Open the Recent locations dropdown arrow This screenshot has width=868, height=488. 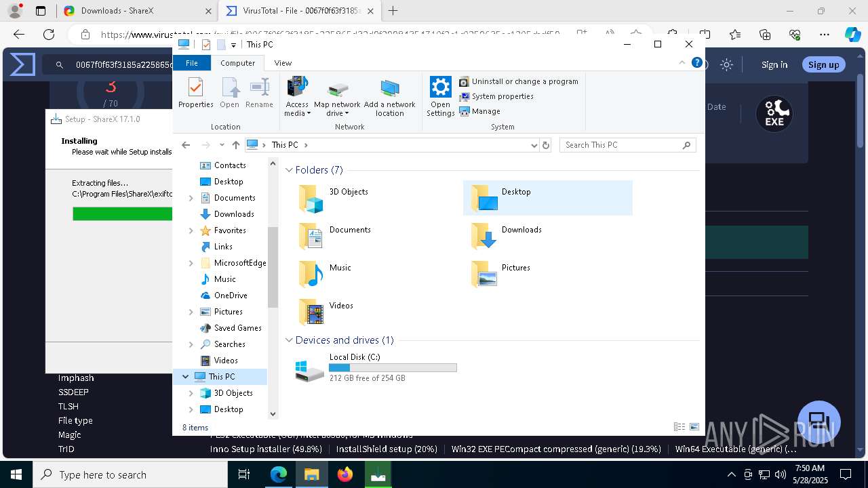tap(222, 145)
